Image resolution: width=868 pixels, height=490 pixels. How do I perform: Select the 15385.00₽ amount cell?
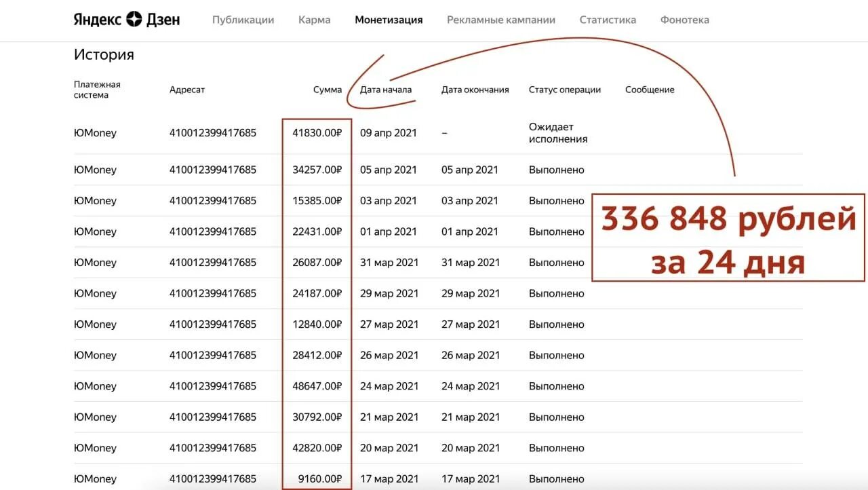(317, 201)
